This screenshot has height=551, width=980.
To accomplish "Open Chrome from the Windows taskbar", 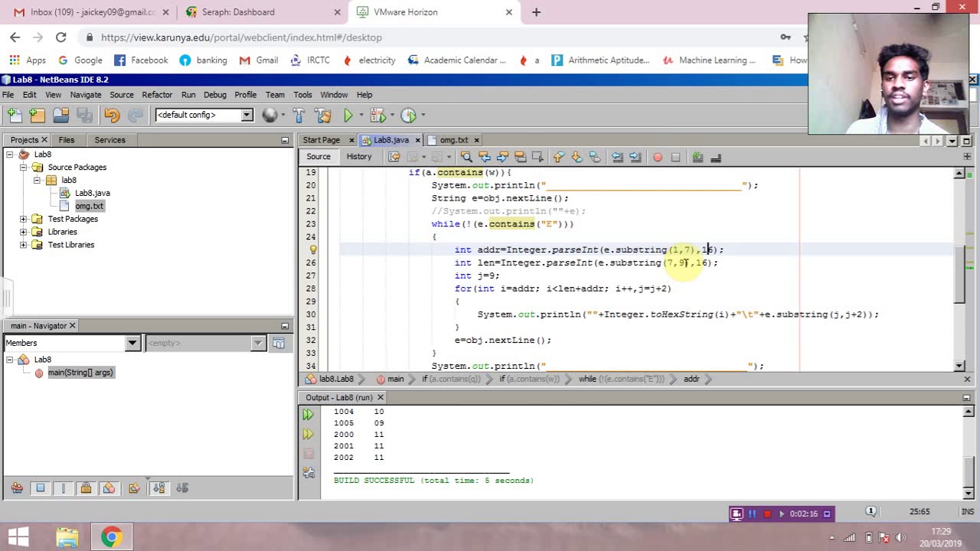I will point(112,536).
